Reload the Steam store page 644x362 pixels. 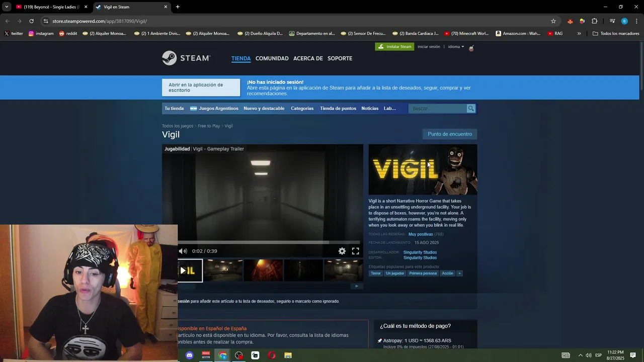31,21
